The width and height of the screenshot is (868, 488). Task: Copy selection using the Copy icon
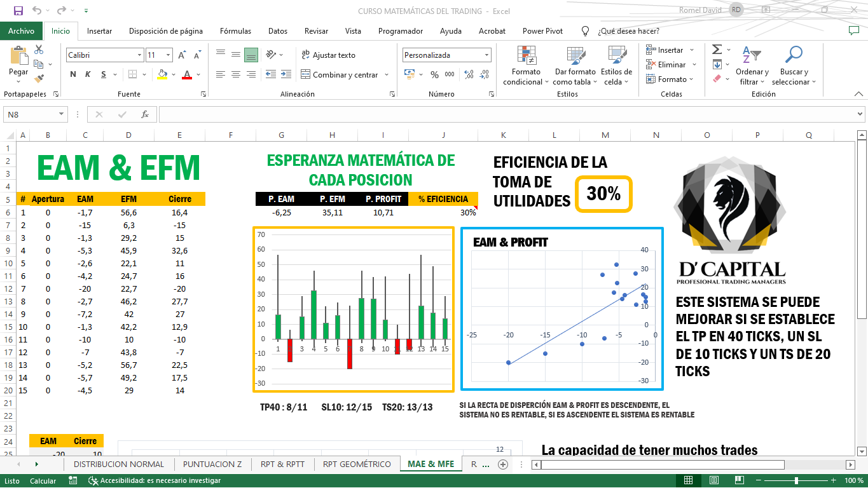pos(39,64)
